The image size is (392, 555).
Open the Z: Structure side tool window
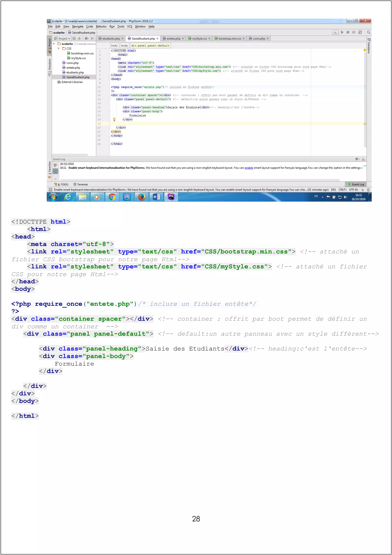tap(50, 68)
